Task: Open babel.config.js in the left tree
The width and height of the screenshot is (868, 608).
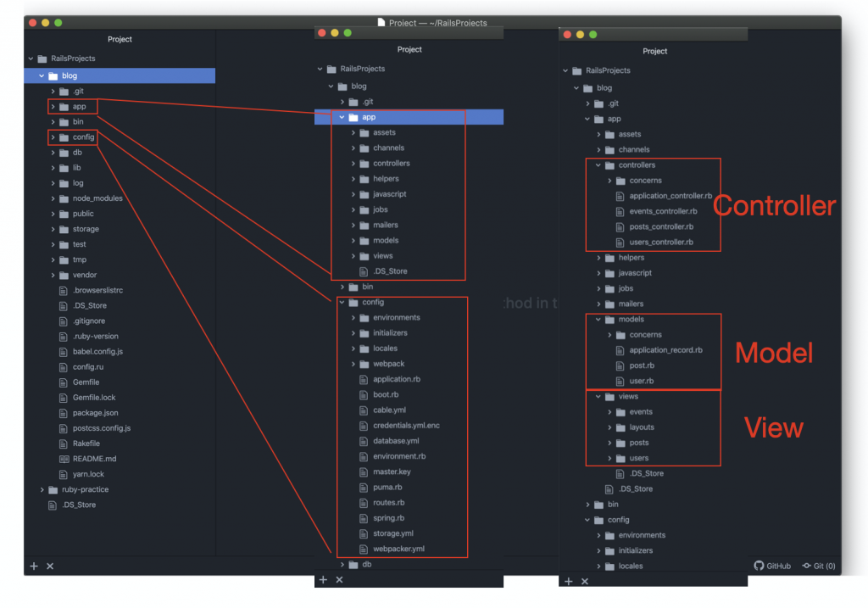Action: pyautogui.click(x=98, y=352)
